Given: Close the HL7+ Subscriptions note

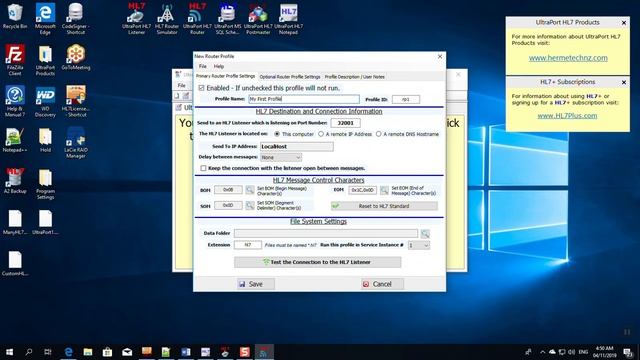Looking at the screenshot, I should point(624,82).
